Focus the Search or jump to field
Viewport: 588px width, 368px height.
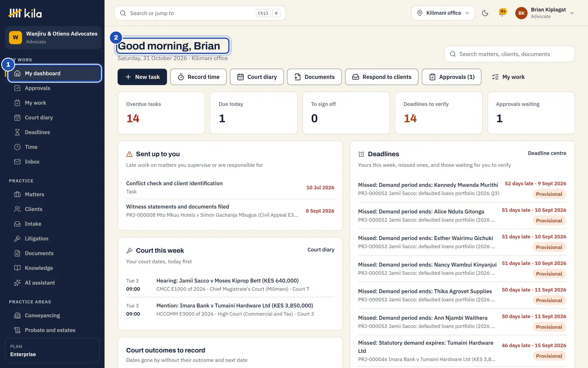(200, 13)
